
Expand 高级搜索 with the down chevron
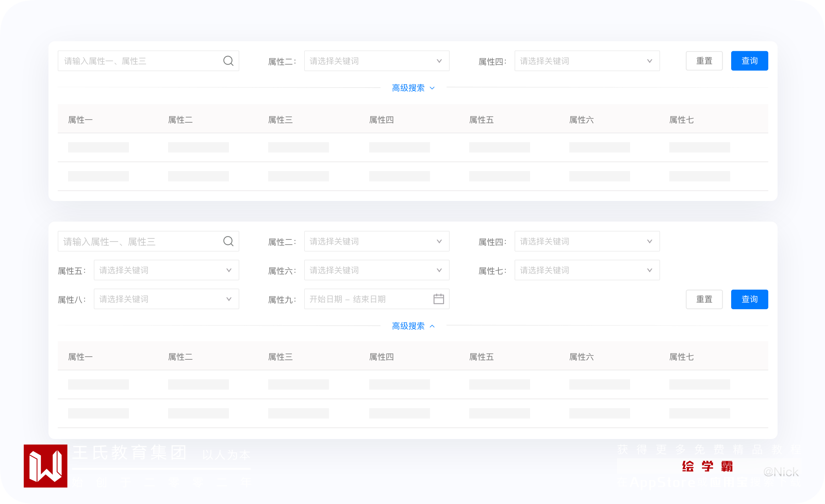[x=432, y=88]
